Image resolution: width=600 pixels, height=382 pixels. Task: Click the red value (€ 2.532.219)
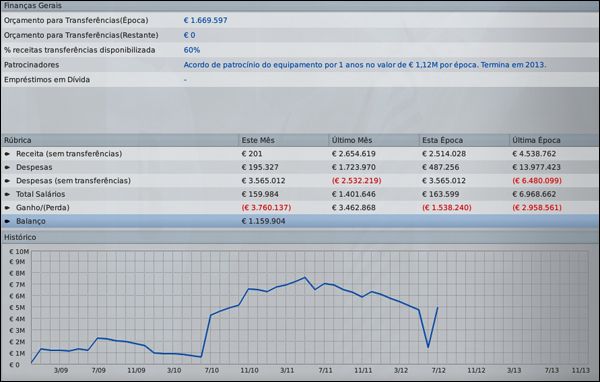(x=356, y=181)
